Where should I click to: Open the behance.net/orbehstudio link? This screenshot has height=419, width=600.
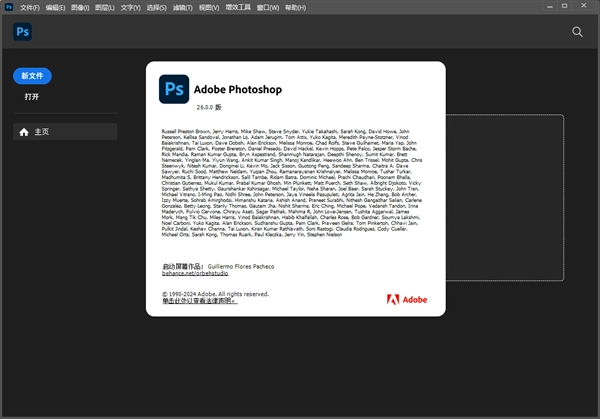(x=196, y=274)
